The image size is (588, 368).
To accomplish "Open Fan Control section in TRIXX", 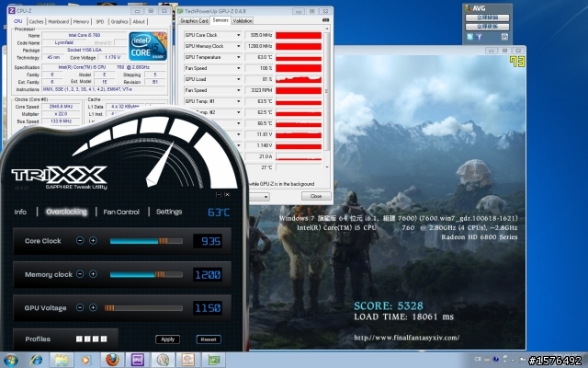I will pos(121,212).
